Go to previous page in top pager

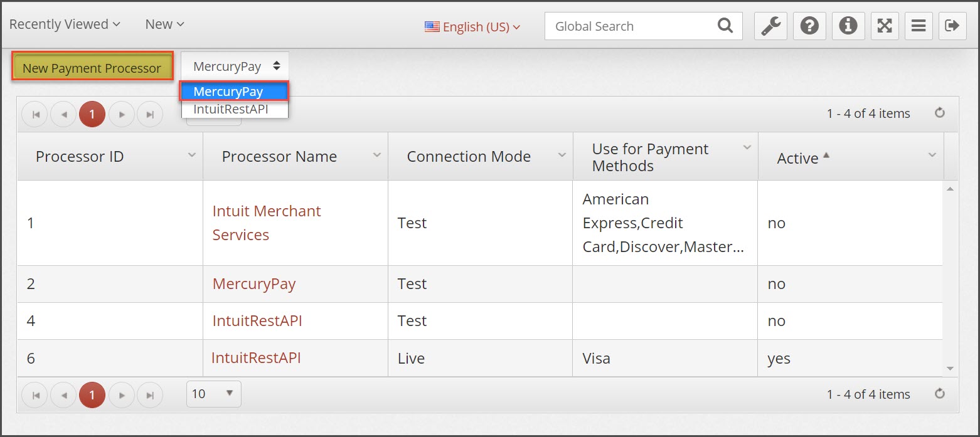(x=63, y=115)
